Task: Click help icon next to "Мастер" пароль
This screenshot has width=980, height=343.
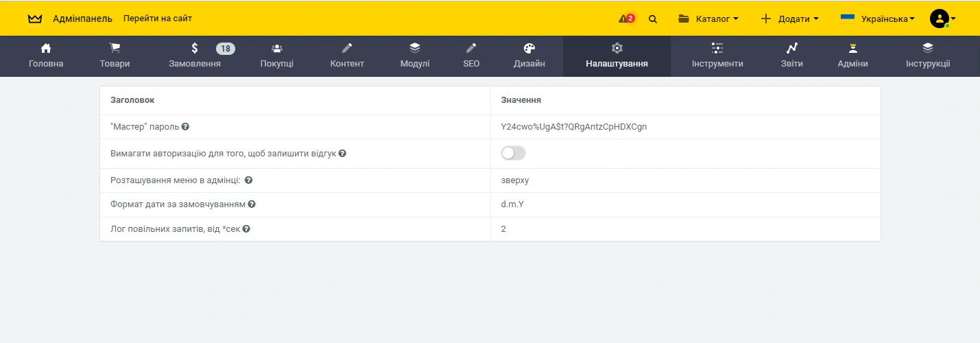Action: coord(186,127)
